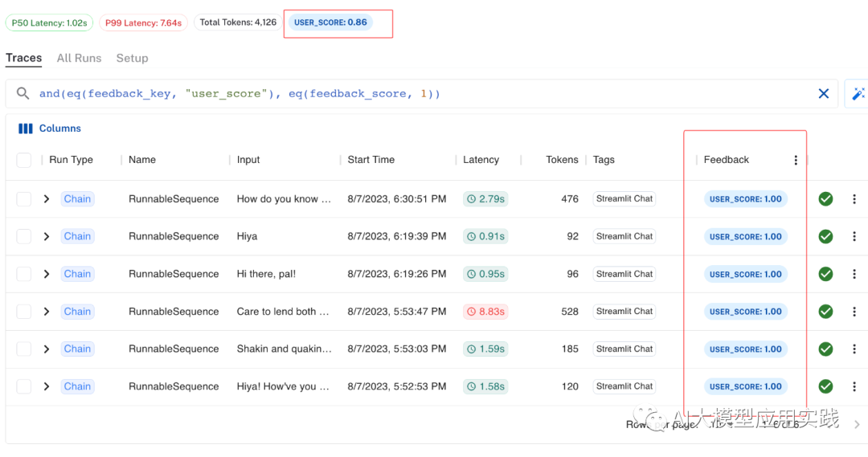
Task: Click green status check for 8.83s run
Action: 825,312
